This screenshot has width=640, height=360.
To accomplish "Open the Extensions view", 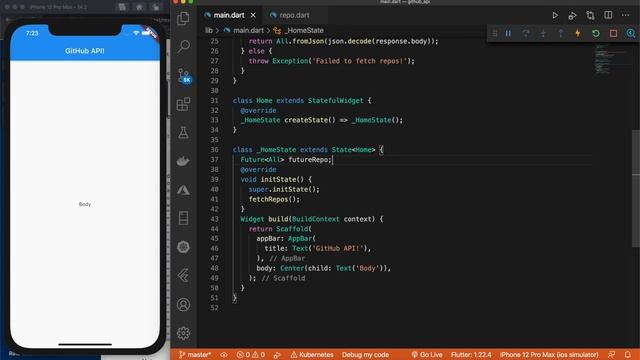I will point(183,104).
